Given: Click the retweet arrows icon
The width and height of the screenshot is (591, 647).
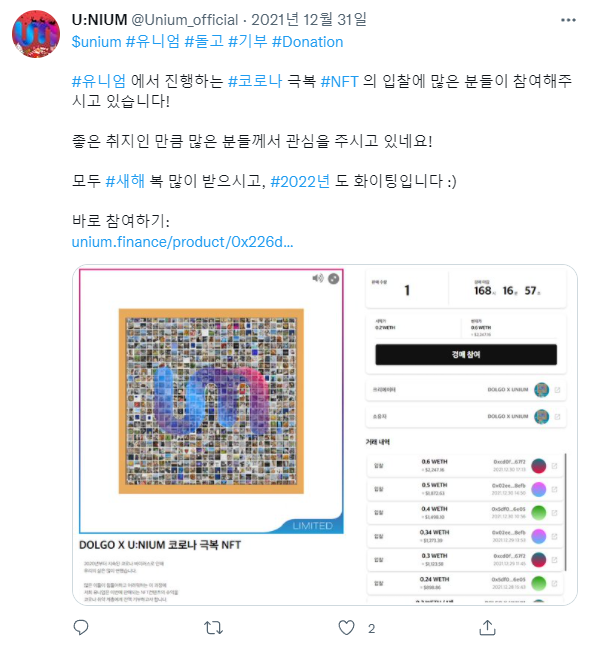Looking at the screenshot, I should click(213, 628).
